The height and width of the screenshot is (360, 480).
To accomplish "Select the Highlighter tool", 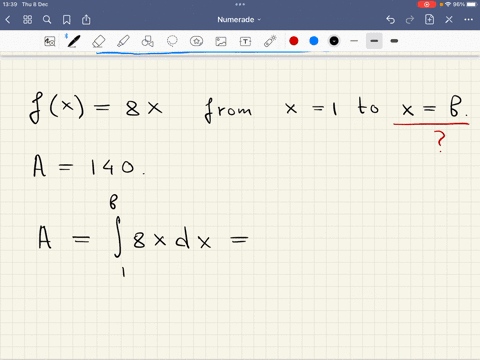I will pos(123,41).
